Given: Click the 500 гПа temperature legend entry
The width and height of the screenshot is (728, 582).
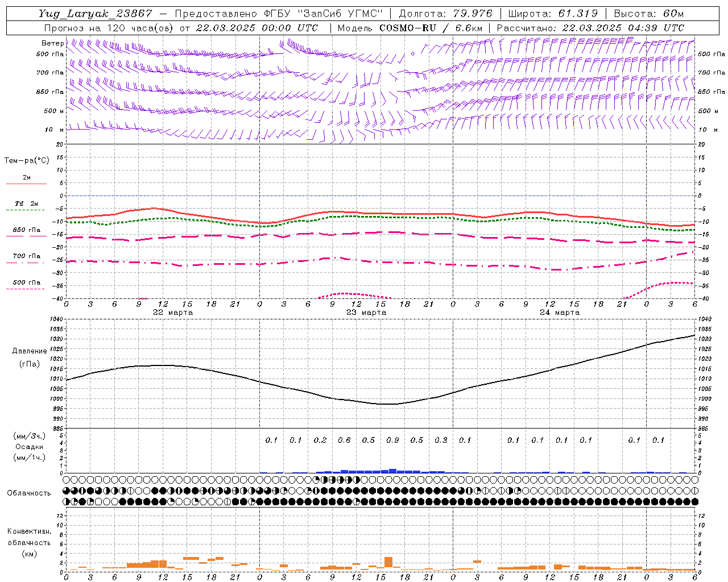Looking at the screenshot, I should click(x=27, y=282).
